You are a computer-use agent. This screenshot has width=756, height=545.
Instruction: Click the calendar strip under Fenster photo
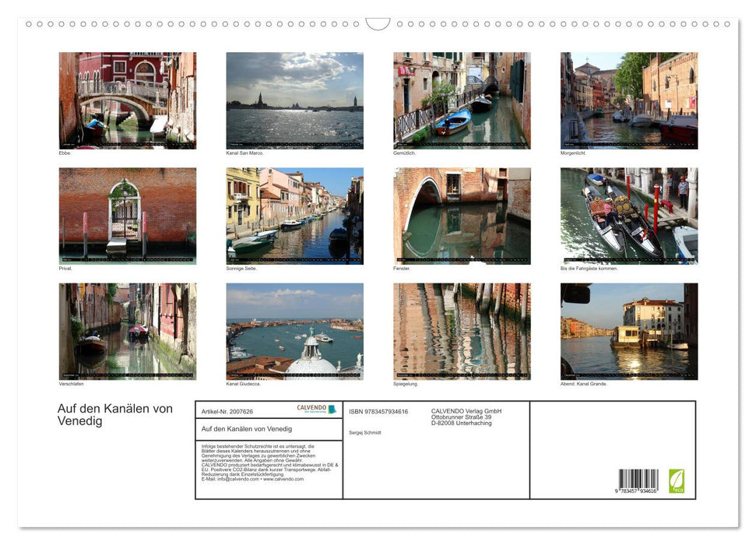[x=461, y=259]
